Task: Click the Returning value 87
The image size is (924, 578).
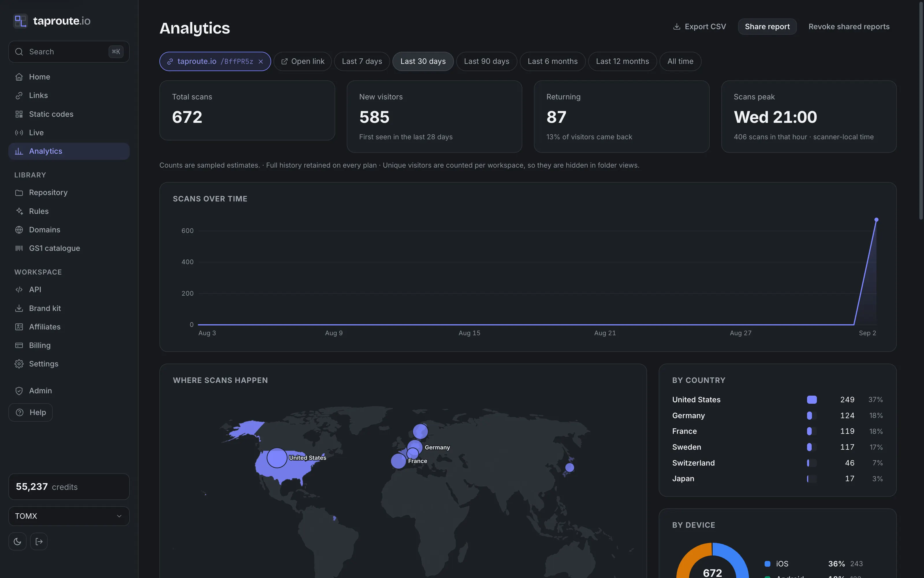Action: [x=556, y=117]
